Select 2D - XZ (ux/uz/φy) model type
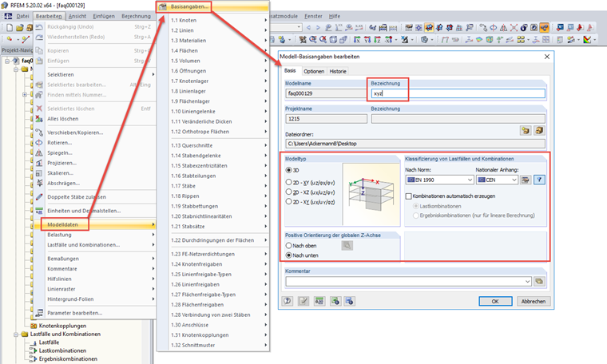Screen dimensions: 607x364 288,192
